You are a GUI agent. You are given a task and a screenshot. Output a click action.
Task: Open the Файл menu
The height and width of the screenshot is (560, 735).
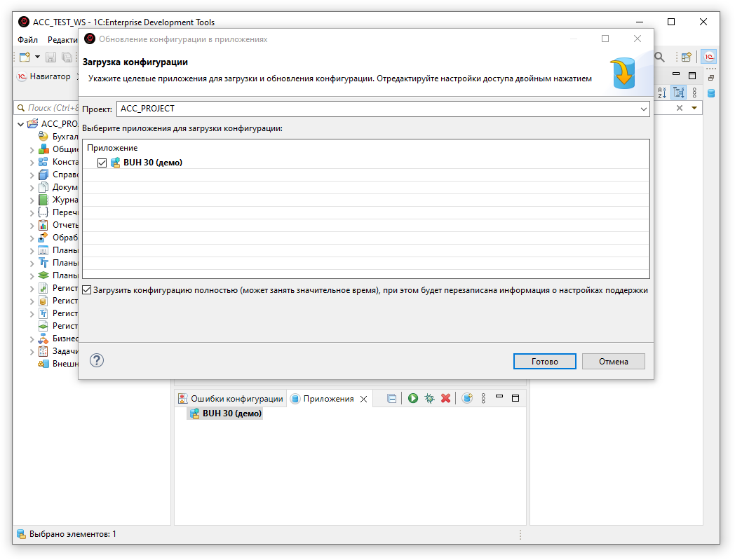pyautogui.click(x=27, y=40)
